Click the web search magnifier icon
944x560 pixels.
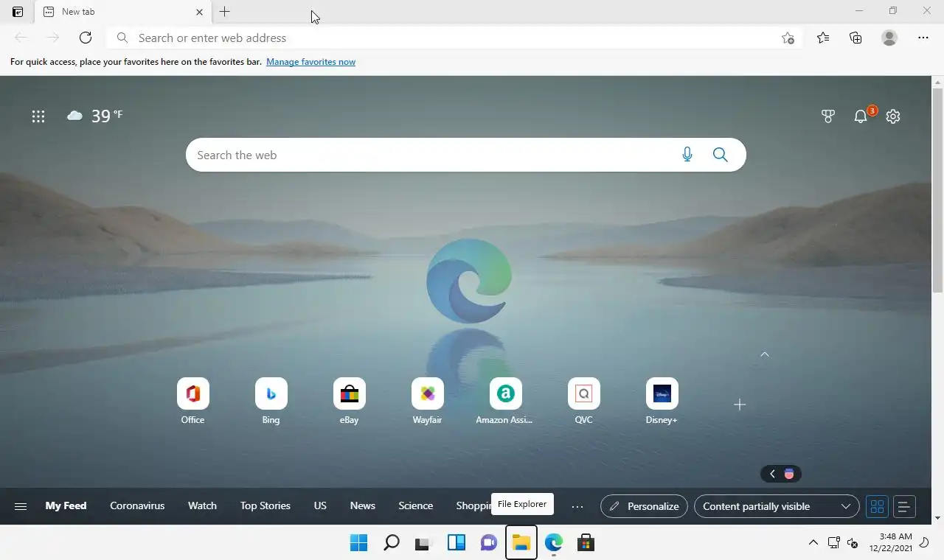721,155
